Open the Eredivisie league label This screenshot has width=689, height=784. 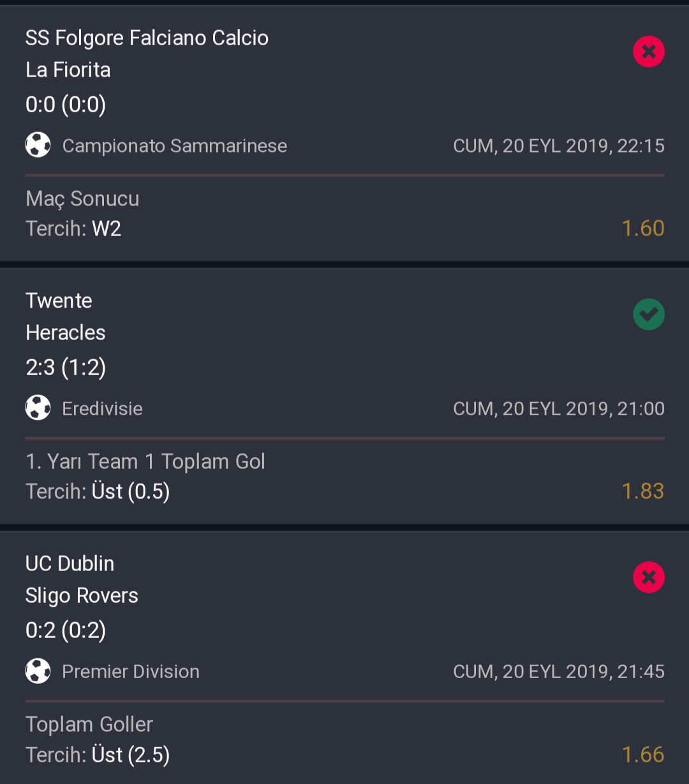pyautogui.click(x=102, y=409)
